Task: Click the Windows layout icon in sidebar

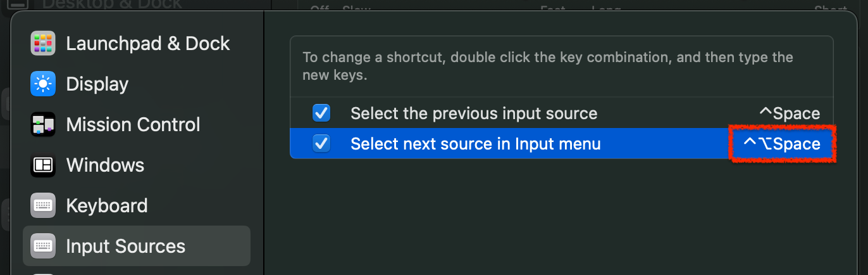Action: click(x=43, y=165)
